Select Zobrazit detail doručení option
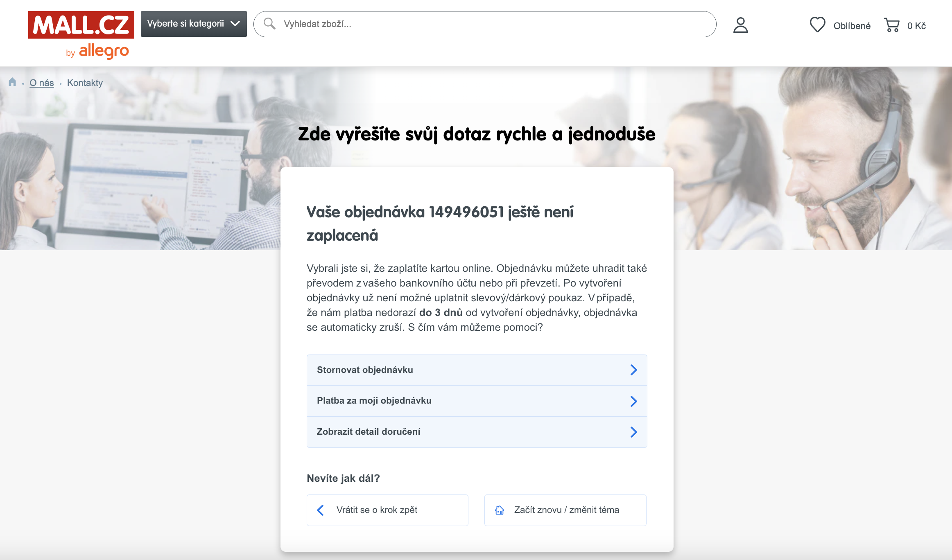The height and width of the screenshot is (560, 952). tap(368, 432)
